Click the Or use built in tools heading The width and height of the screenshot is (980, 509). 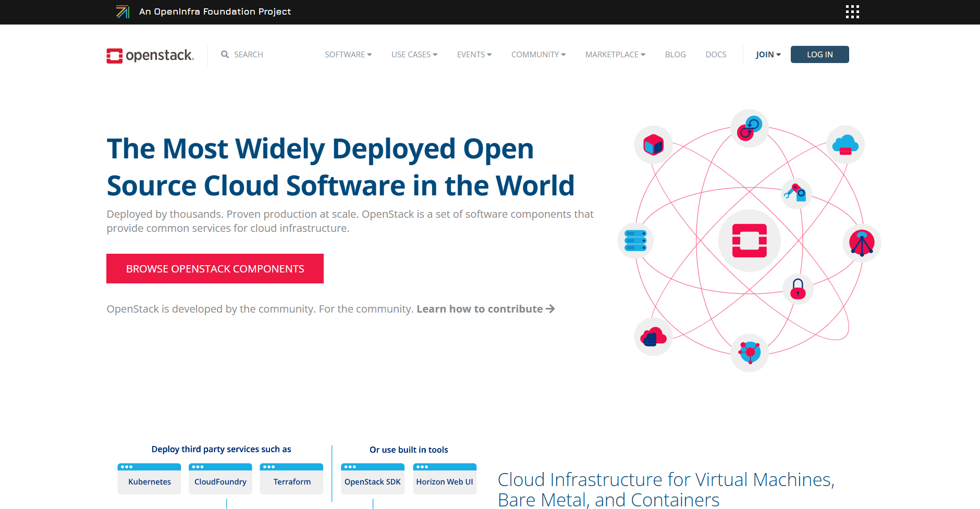409,450
